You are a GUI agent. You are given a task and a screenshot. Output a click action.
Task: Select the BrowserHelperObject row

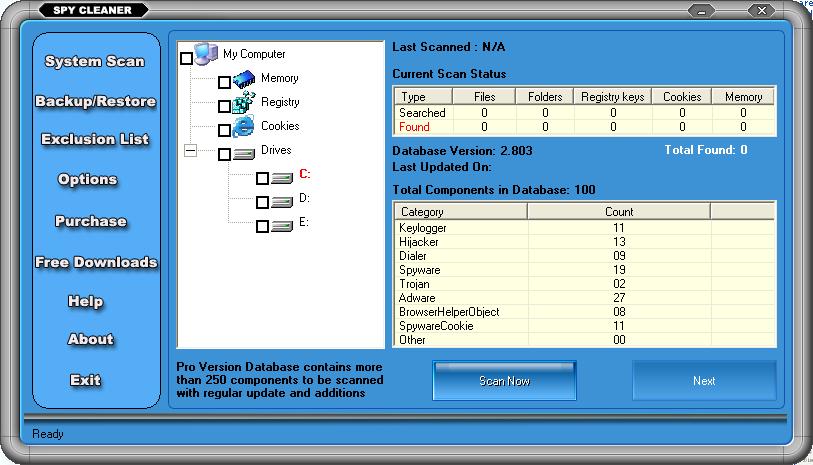coord(584,312)
